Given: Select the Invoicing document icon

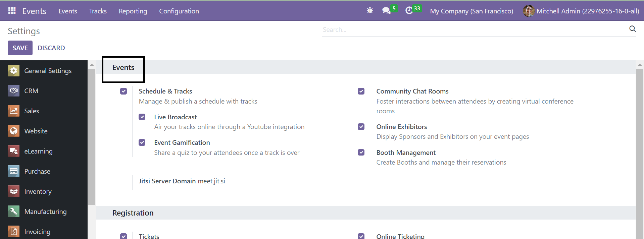Looking at the screenshot, I should pos(13,232).
